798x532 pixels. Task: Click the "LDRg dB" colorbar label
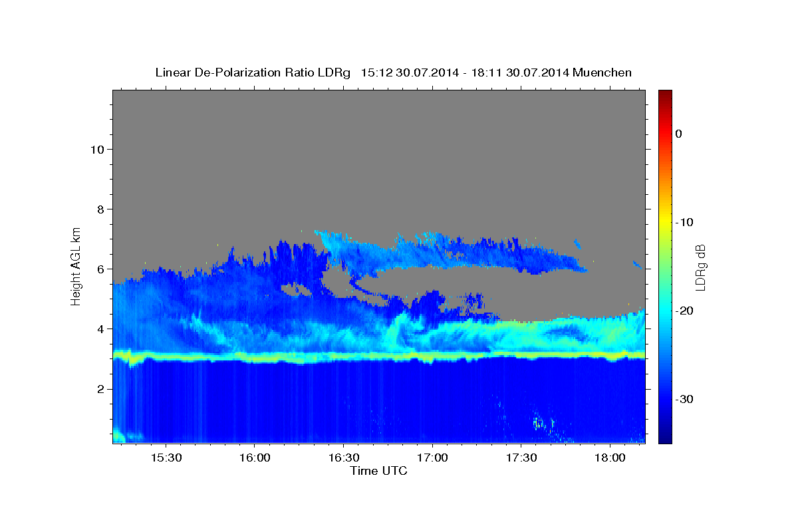(700, 267)
